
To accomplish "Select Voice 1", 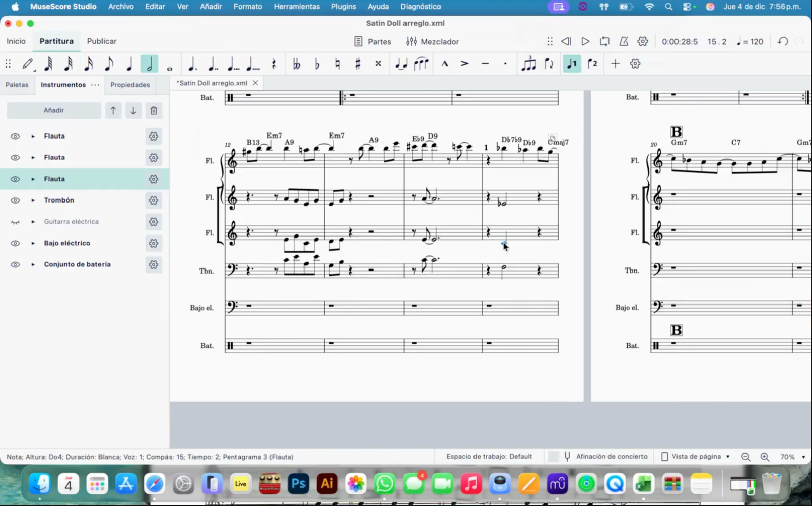I will (572, 64).
